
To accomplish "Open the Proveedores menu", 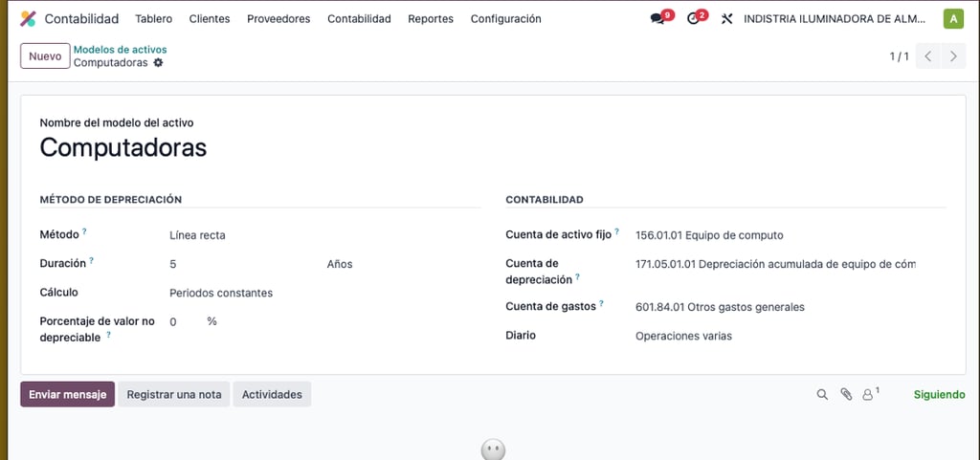I will 278,19.
